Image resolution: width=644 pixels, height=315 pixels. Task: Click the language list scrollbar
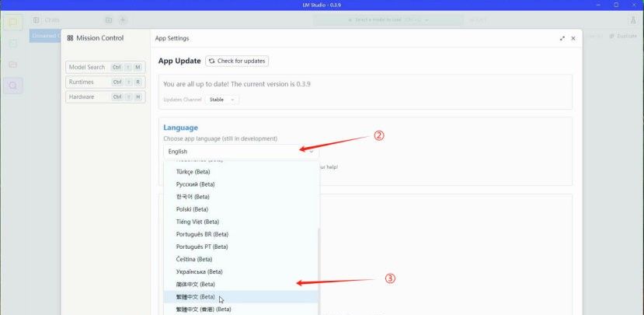click(319, 271)
